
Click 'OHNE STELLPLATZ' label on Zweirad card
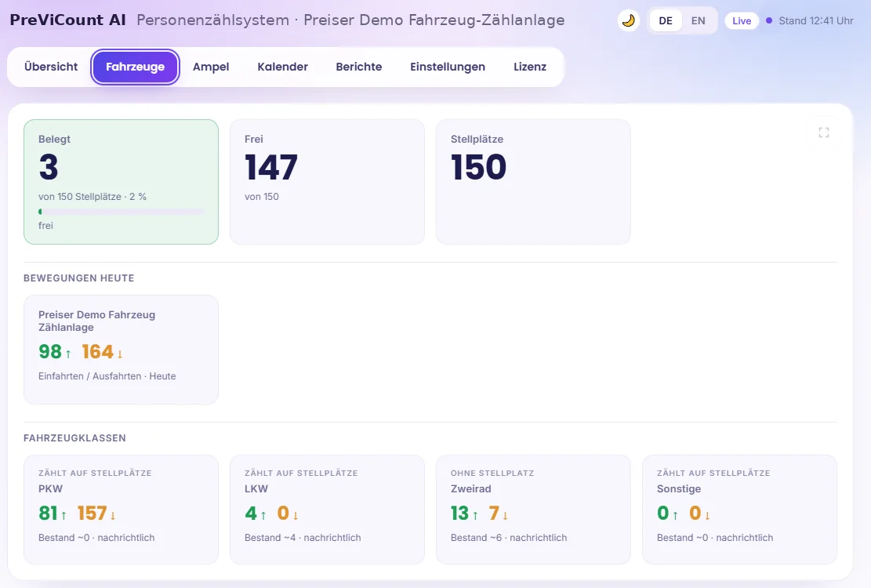tap(492, 473)
